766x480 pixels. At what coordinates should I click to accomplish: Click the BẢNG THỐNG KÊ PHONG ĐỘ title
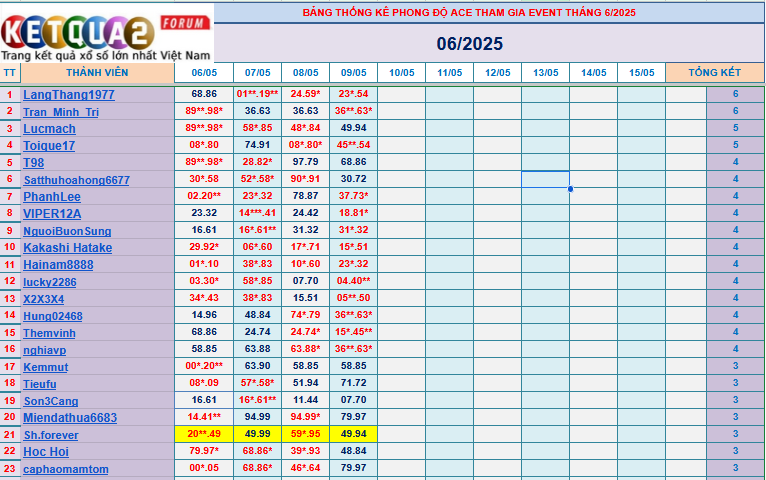469,13
